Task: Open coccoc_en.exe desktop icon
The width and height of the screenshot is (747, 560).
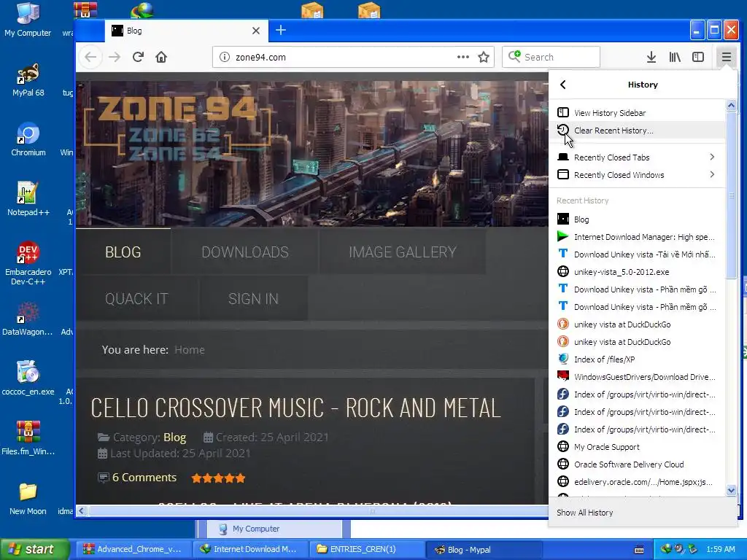Action: tap(28, 378)
